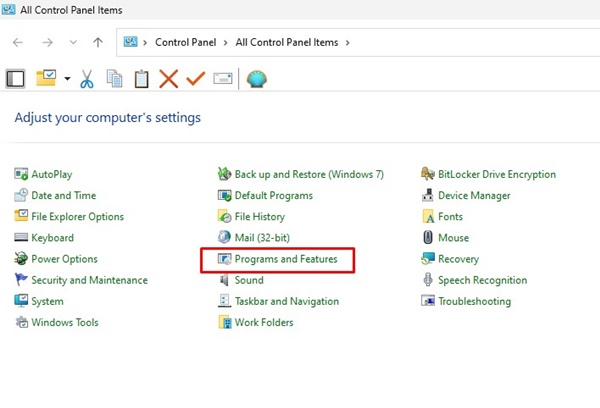Image resolution: width=600 pixels, height=408 pixels.
Task: Click the Windows Tools gear icon
Action: (x=21, y=322)
